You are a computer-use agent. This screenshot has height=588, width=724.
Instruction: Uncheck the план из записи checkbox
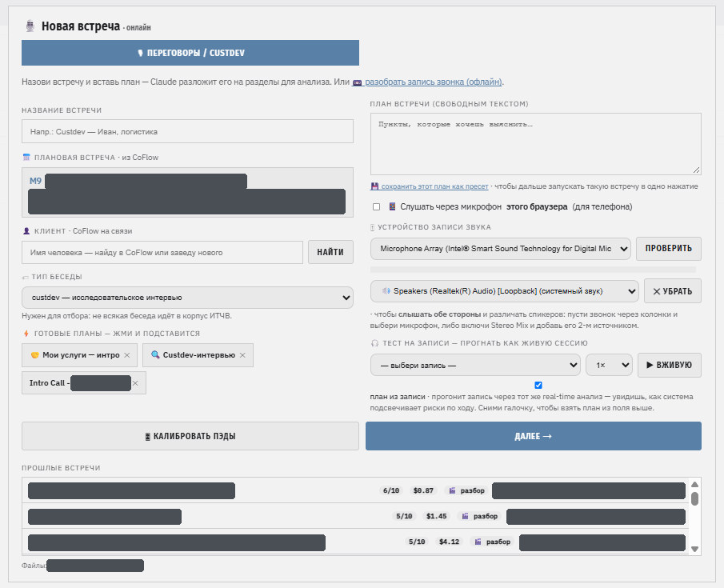(x=538, y=386)
